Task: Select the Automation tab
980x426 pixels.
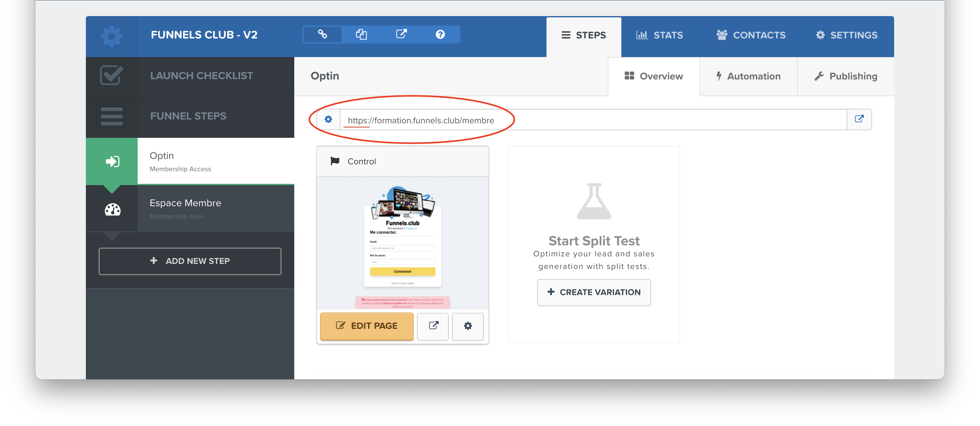Action: tap(748, 76)
